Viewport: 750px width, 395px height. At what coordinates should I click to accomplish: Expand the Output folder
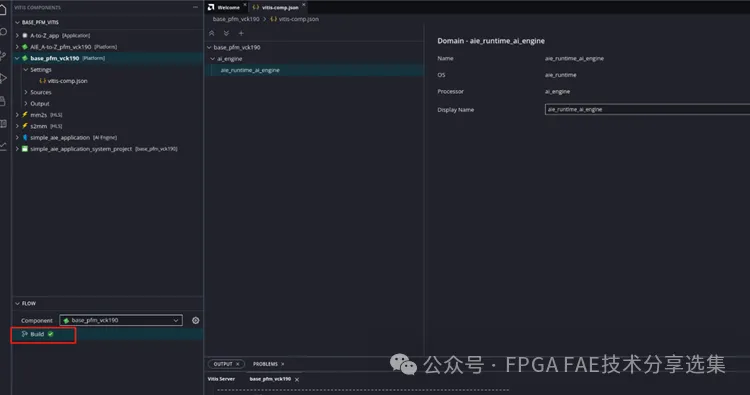click(x=26, y=104)
